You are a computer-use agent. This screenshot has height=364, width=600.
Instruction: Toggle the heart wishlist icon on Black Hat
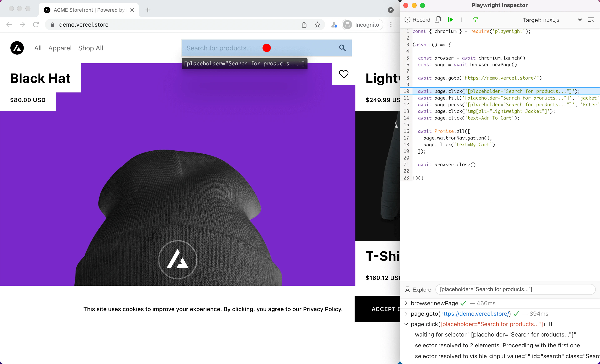(x=344, y=74)
